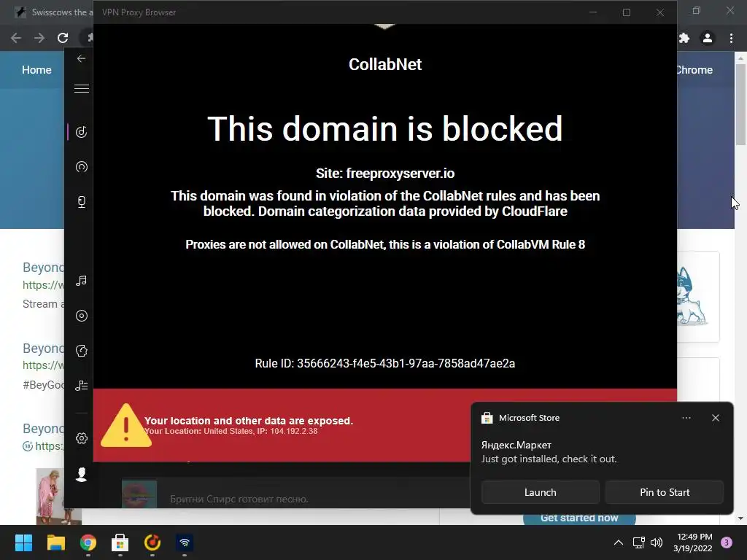Open the Windows Start button

23,542
